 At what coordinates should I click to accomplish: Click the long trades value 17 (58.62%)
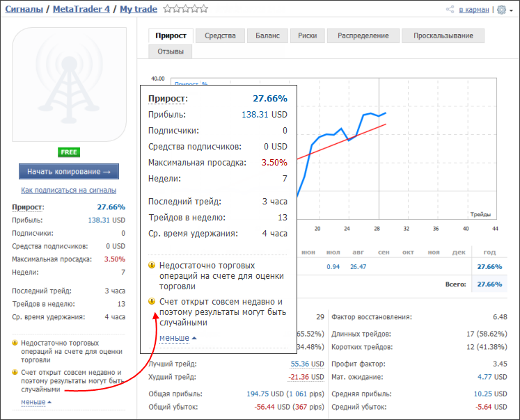pos(487,334)
